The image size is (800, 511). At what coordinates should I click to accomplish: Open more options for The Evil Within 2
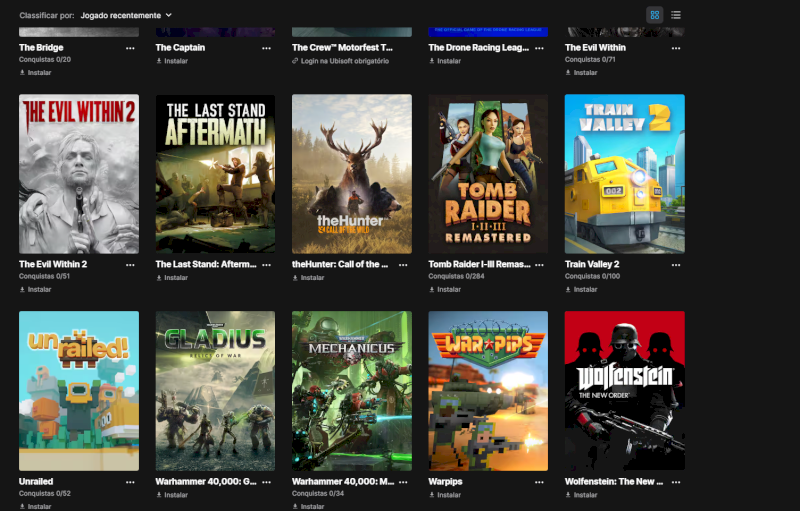tap(130, 265)
